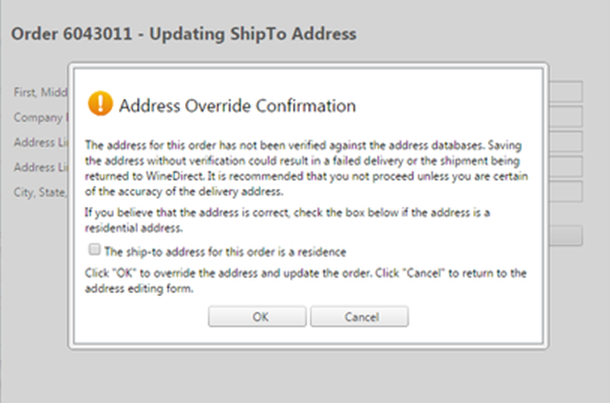
Task: Focus the first Address Line input edge
Action: 566,141
